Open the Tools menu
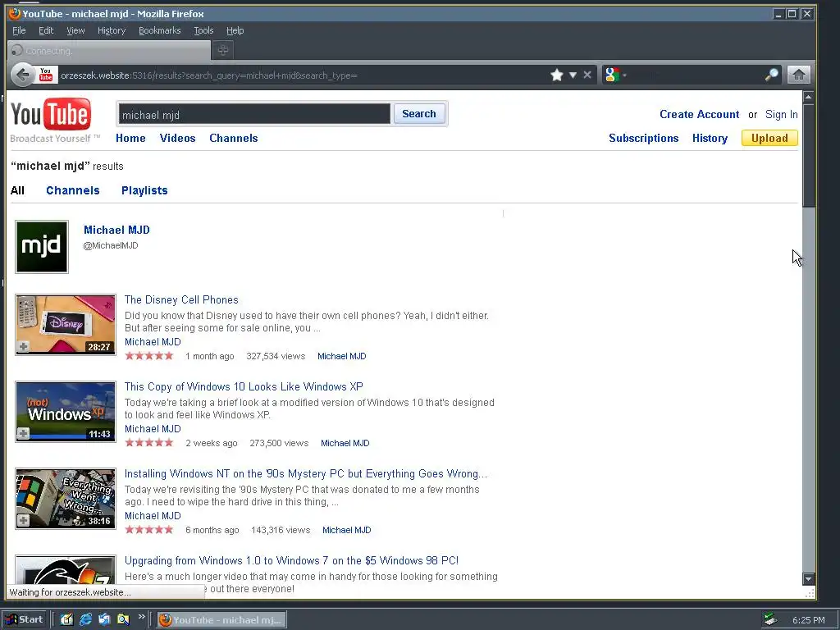This screenshot has height=630, width=840. [203, 30]
